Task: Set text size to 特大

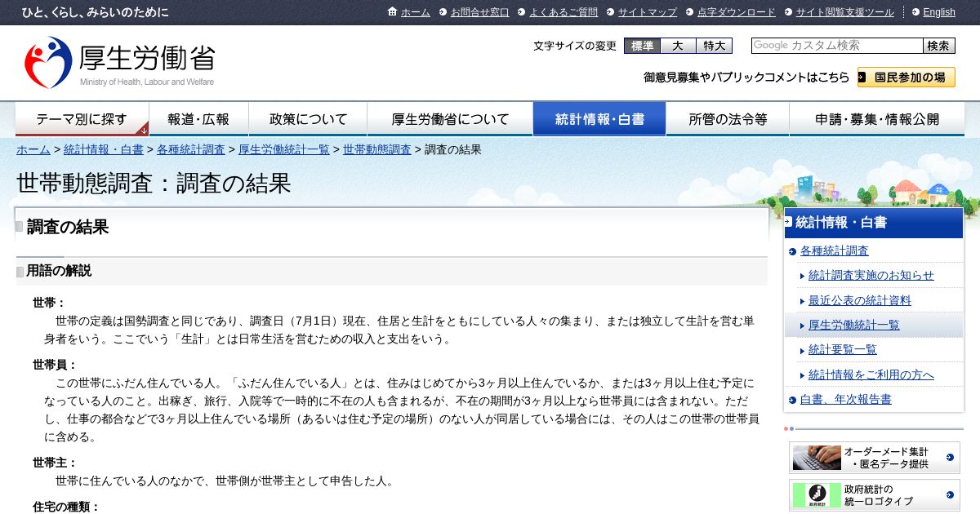Action: point(714,46)
